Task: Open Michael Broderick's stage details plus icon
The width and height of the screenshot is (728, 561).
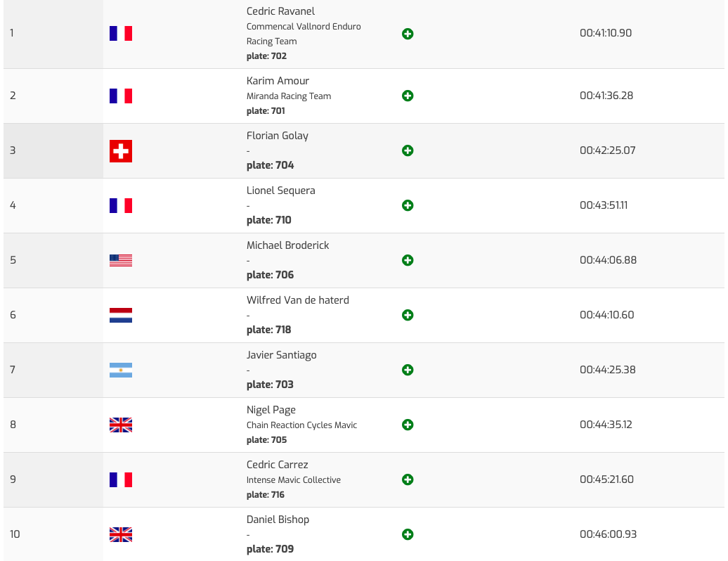Action: click(x=408, y=260)
